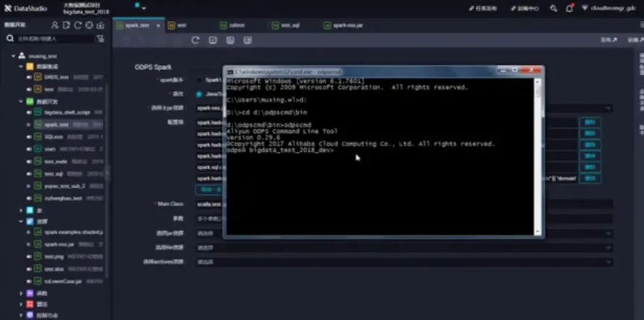Viewport: 644px width, 320px height.
Task: Open the archives resource dropdown
Action: pyautogui.click(x=405, y=262)
